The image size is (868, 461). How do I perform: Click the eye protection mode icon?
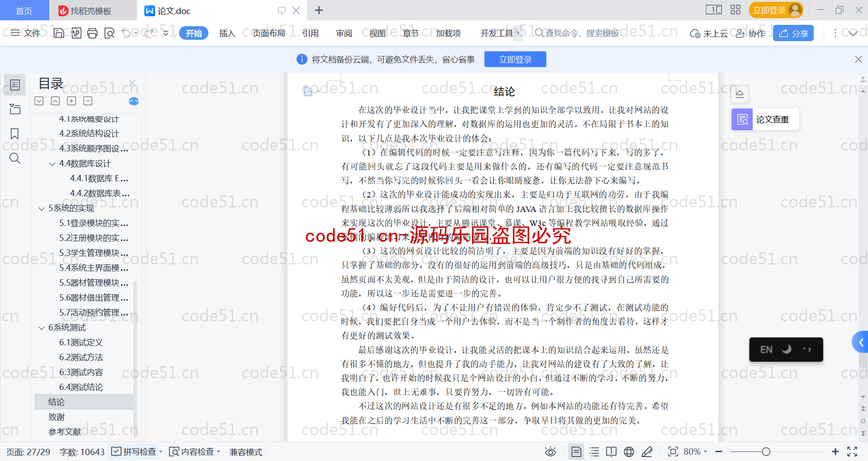[550, 452]
